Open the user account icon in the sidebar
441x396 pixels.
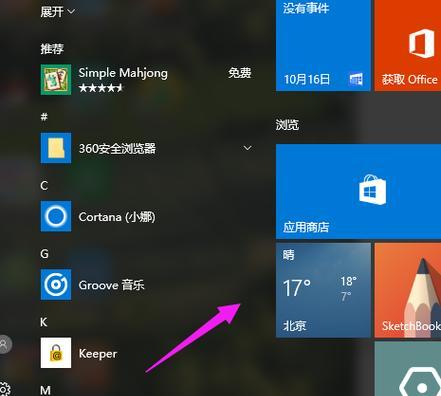pyautogui.click(x=4, y=344)
